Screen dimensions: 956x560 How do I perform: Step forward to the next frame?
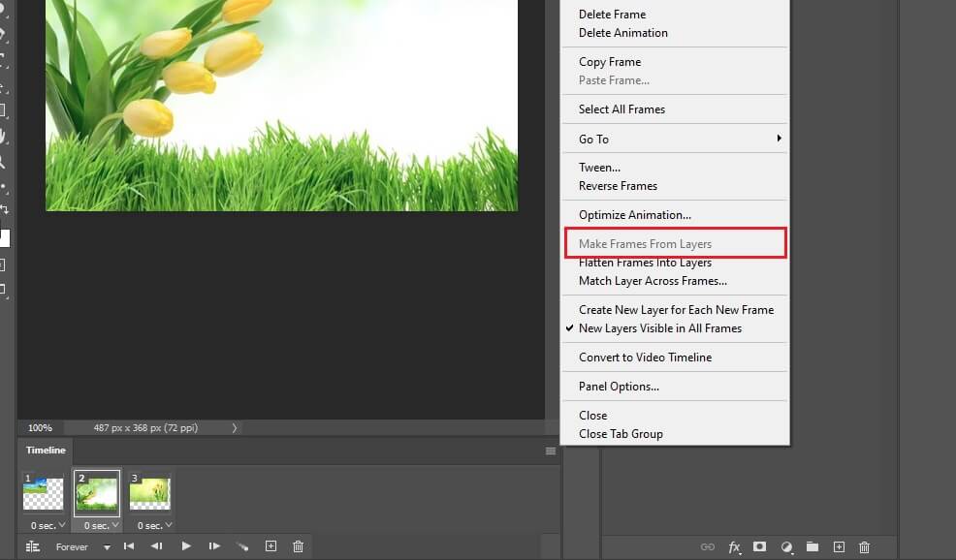pyautogui.click(x=214, y=546)
